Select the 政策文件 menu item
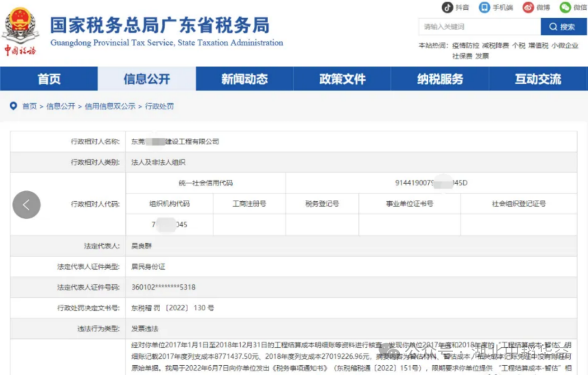588x375 pixels. pos(342,78)
